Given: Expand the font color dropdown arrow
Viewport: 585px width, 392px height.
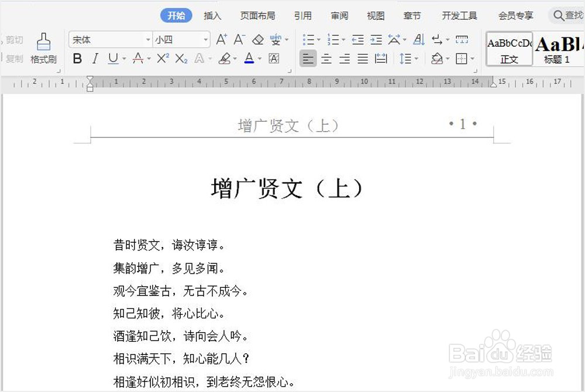Looking at the screenshot, I should coord(260,59).
